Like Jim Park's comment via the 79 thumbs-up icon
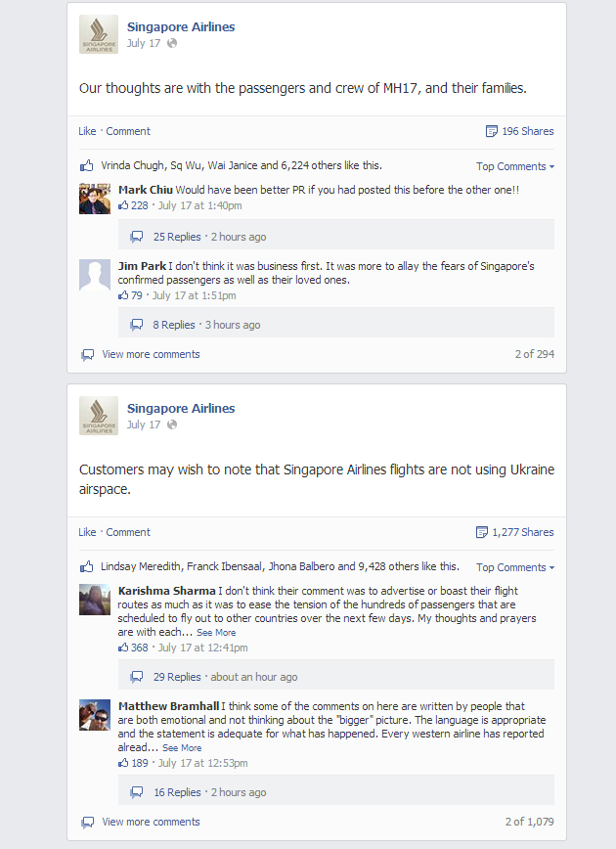This screenshot has width=616, height=849. coord(123,295)
